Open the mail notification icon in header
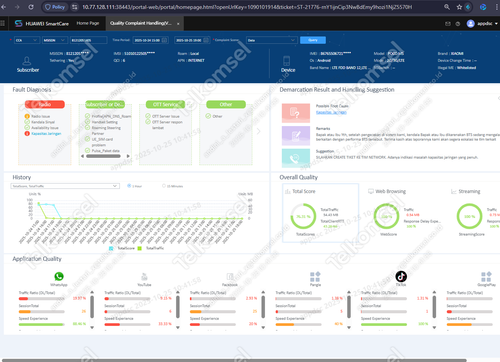Screen dimensions: 500x362 (x=448, y=24)
